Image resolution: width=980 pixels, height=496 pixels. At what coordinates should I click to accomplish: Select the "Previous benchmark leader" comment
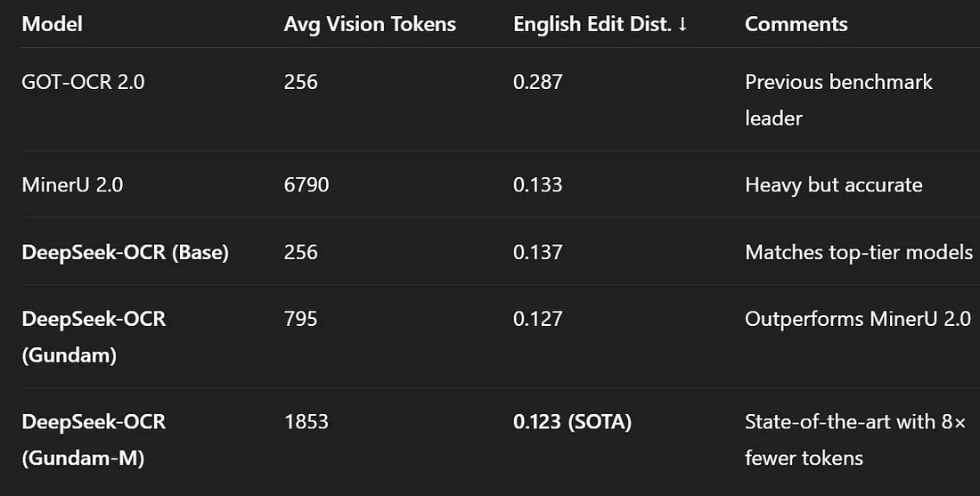coord(837,100)
